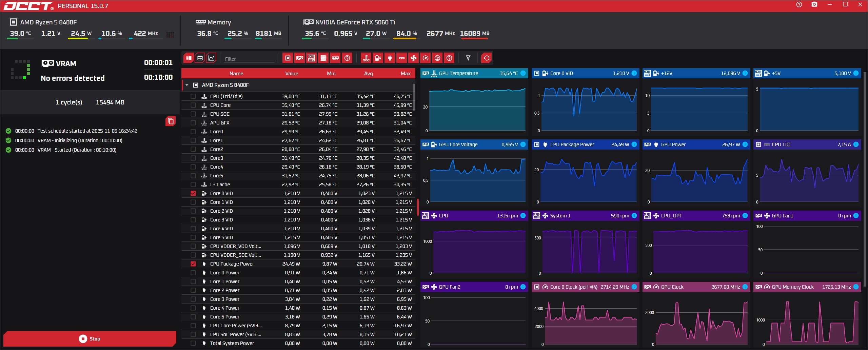Uncheck the CPU Package Power checkbox
868x350 pixels.
coord(193,264)
